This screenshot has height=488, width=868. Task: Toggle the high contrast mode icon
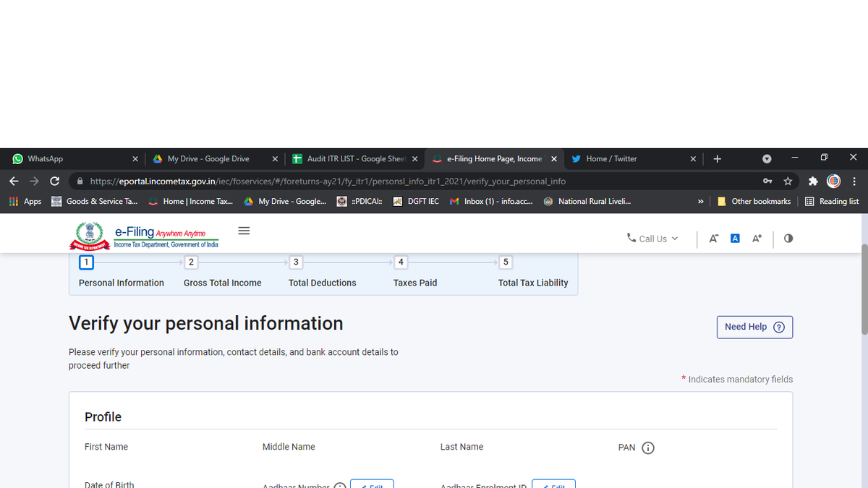(788, 238)
